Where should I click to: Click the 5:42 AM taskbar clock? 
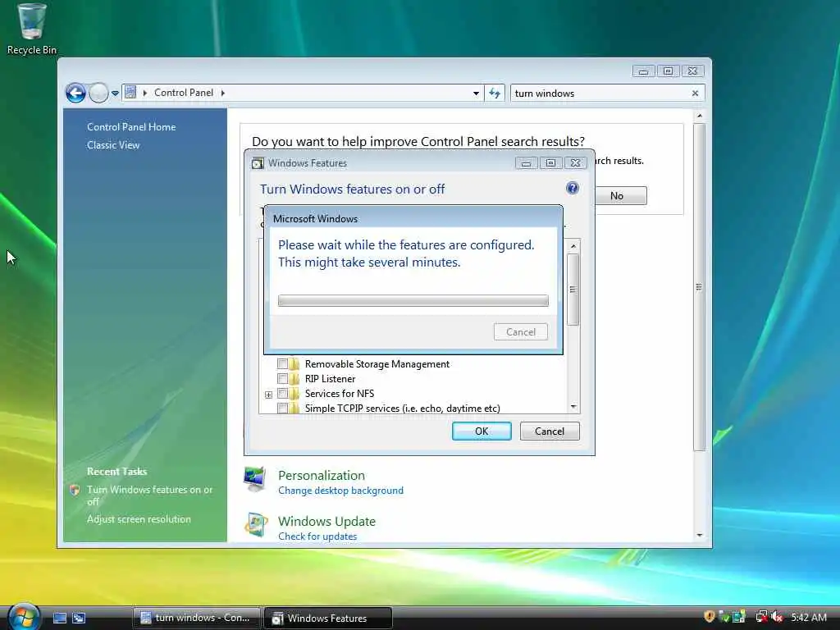808,618
